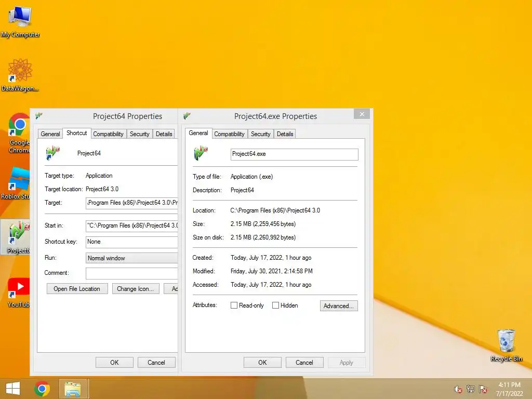The height and width of the screenshot is (399, 532).
Task: Click Project64 icon in Project64 Properties title bar
Action: [38, 116]
